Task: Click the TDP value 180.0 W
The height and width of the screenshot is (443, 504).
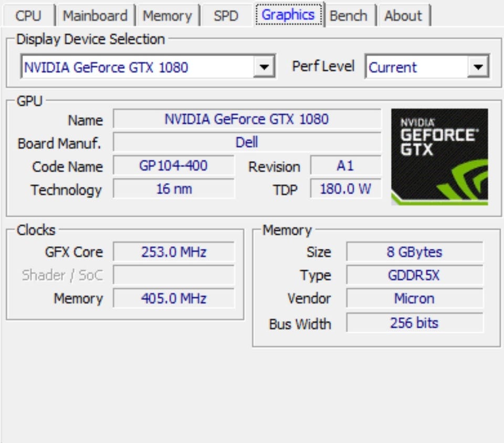Action: pos(345,189)
